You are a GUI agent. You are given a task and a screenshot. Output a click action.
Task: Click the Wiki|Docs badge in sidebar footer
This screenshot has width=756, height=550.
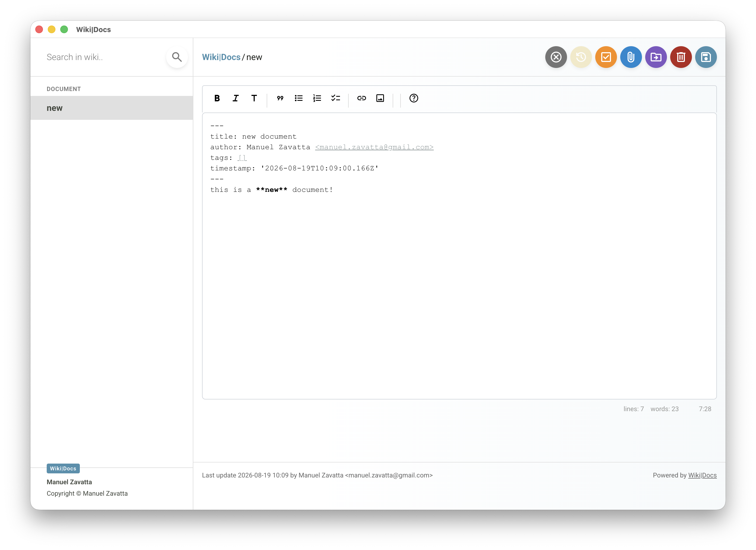[63, 468]
